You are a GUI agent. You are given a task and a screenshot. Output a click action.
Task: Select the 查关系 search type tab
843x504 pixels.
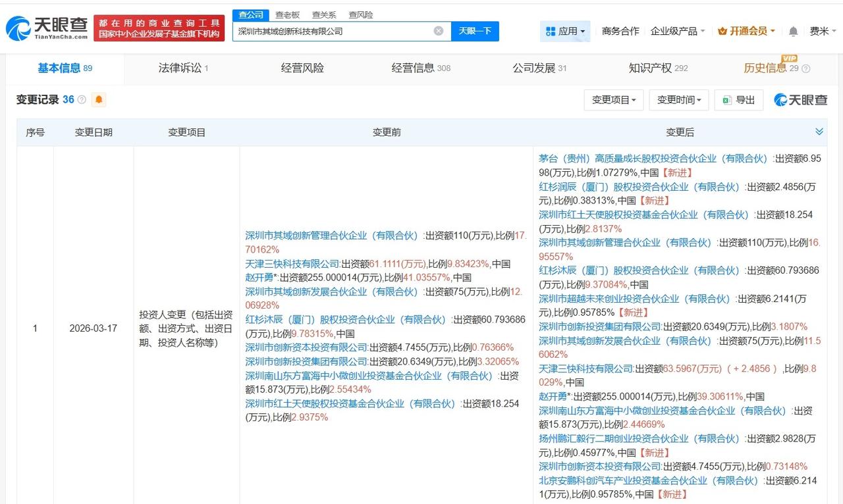pyautogui.click(x=324, y=14)
